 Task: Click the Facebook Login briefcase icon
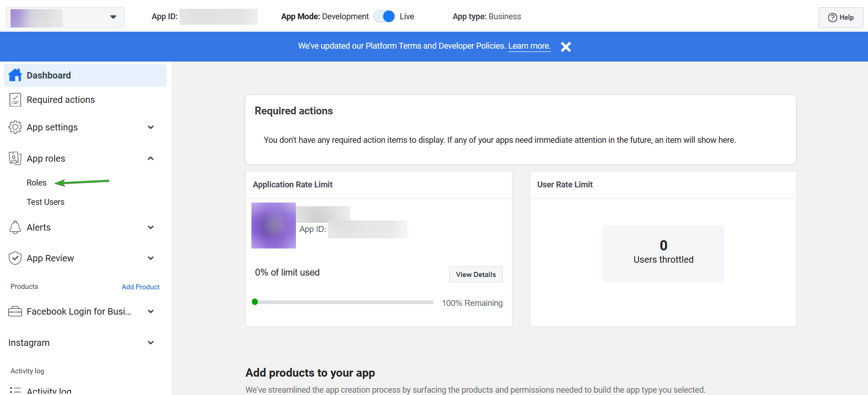tap(15, 311)
